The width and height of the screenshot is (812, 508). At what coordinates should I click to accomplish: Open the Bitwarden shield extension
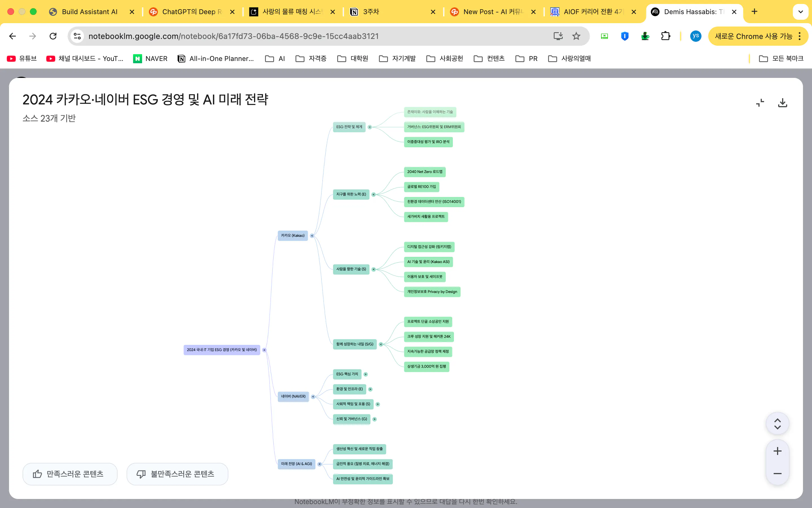pos(625,36)
